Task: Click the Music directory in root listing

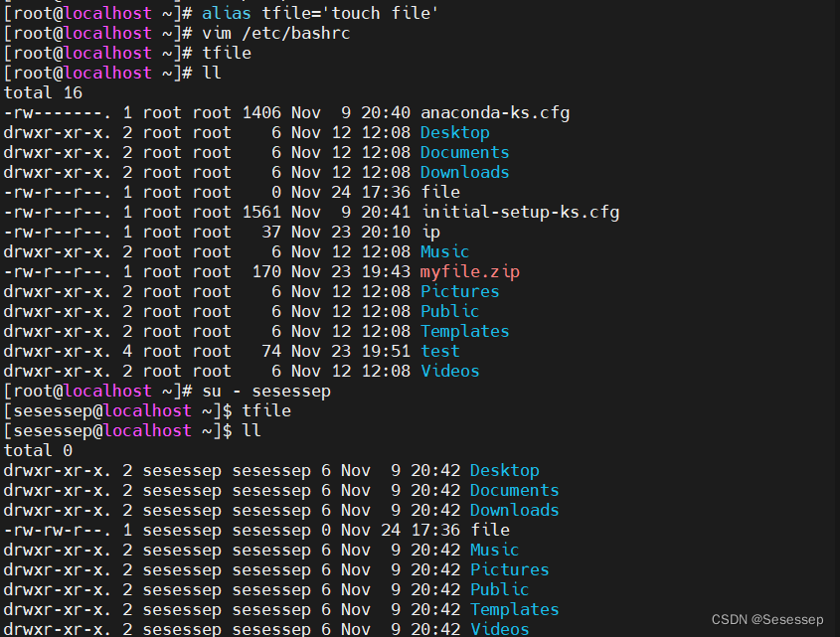Action: pyautogui.click(x=444, y=251)
